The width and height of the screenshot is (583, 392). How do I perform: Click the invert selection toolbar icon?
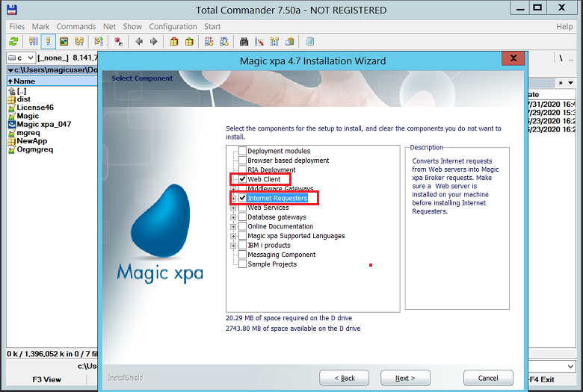(x=99, y=41)
